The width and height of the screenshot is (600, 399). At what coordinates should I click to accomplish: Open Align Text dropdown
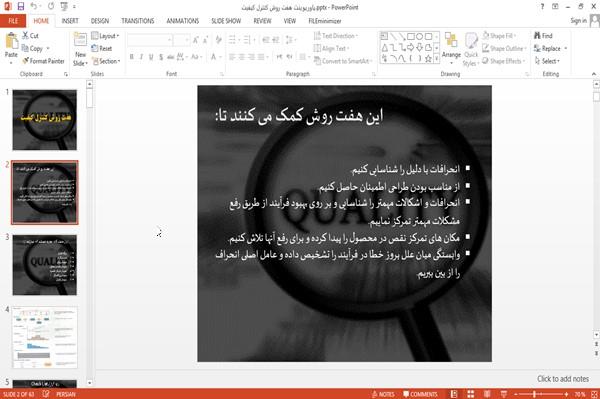[x=331, y=48]
